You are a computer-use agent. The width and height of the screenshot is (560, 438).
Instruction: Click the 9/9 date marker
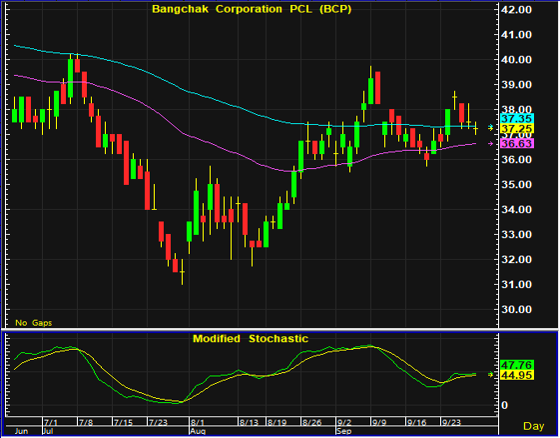pos(379,423)
